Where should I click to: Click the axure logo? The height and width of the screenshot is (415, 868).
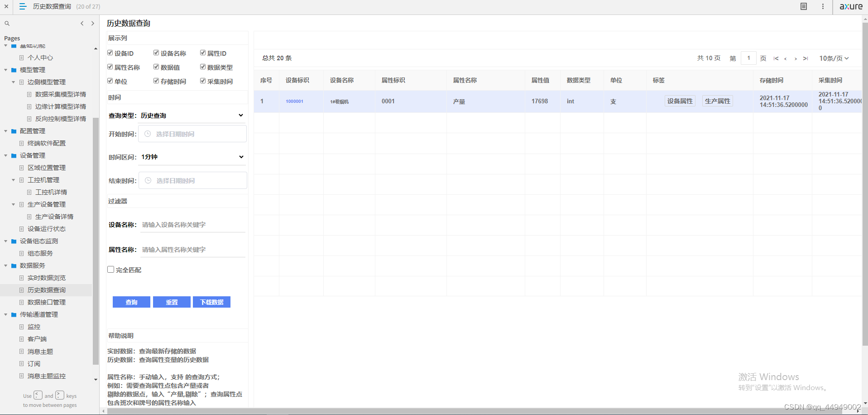tap(851, 6)
